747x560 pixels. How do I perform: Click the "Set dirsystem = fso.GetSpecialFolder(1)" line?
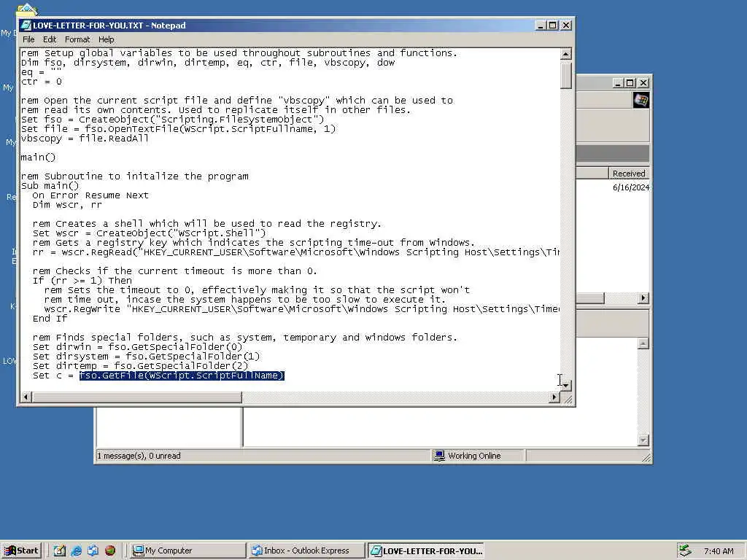click(146, 356)
